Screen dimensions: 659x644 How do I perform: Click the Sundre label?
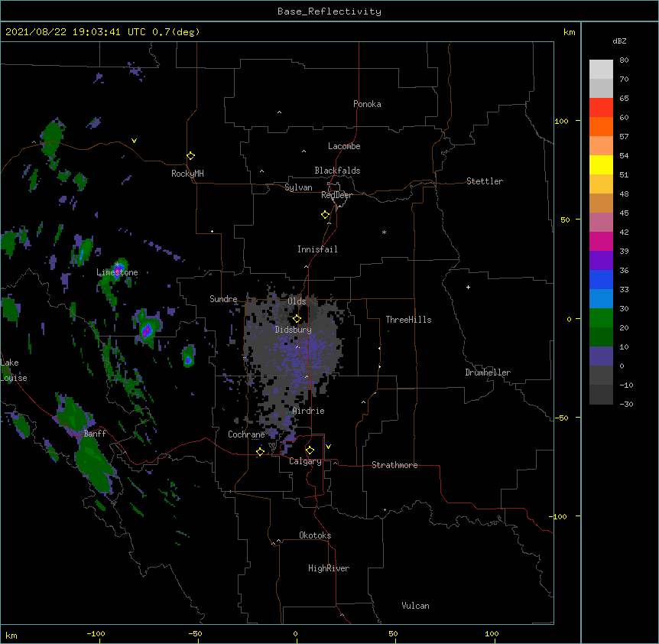point(223,299)
